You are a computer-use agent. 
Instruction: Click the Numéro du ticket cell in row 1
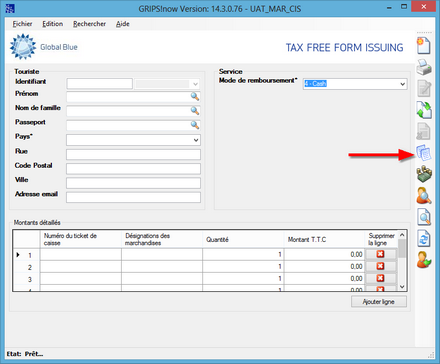click(81, 255)
